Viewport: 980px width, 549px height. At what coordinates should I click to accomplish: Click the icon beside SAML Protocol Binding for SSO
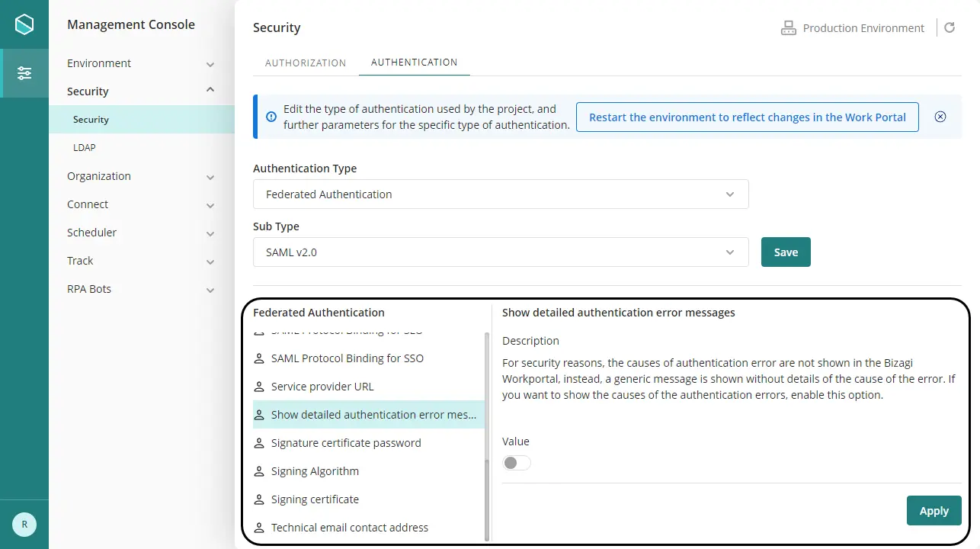[x=259, y=358]
